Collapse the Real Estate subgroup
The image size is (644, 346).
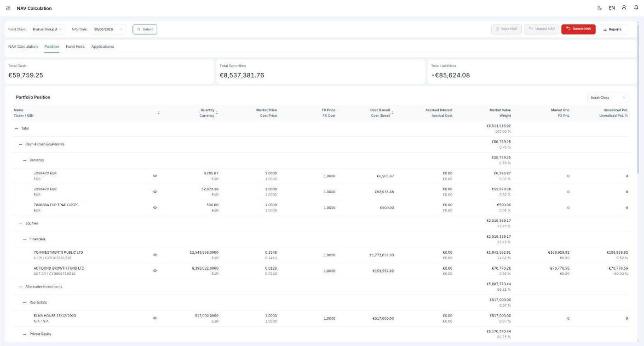pyautogui.click(x=25, y=302)
